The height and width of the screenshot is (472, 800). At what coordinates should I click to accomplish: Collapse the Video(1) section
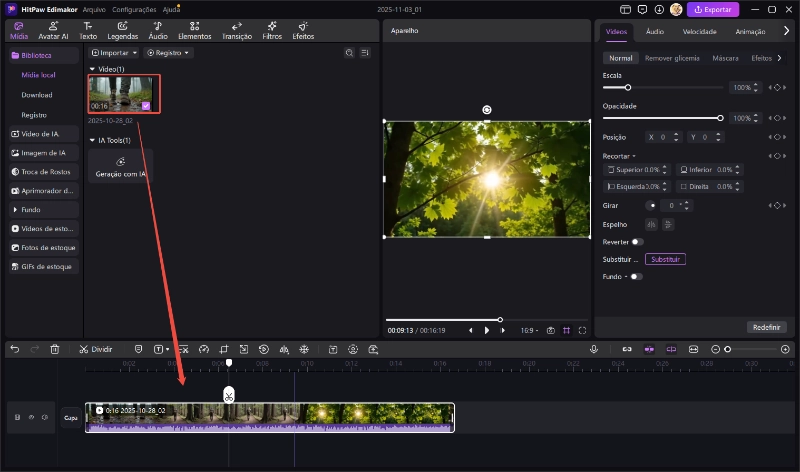[92, 69]
